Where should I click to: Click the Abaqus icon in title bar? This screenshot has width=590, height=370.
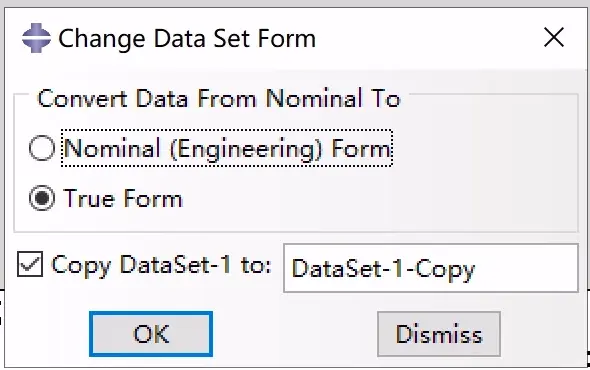[x=36, y=38]
